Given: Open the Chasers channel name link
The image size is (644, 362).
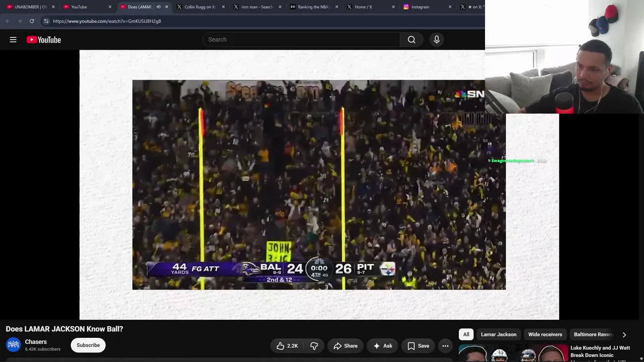Looking at the screenshot, I should [x=36, y=342].
